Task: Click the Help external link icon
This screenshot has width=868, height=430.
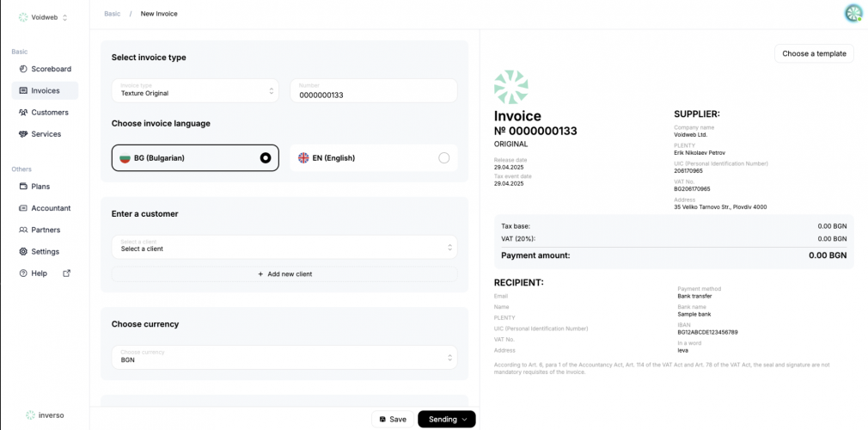Action: pos(67,273)
